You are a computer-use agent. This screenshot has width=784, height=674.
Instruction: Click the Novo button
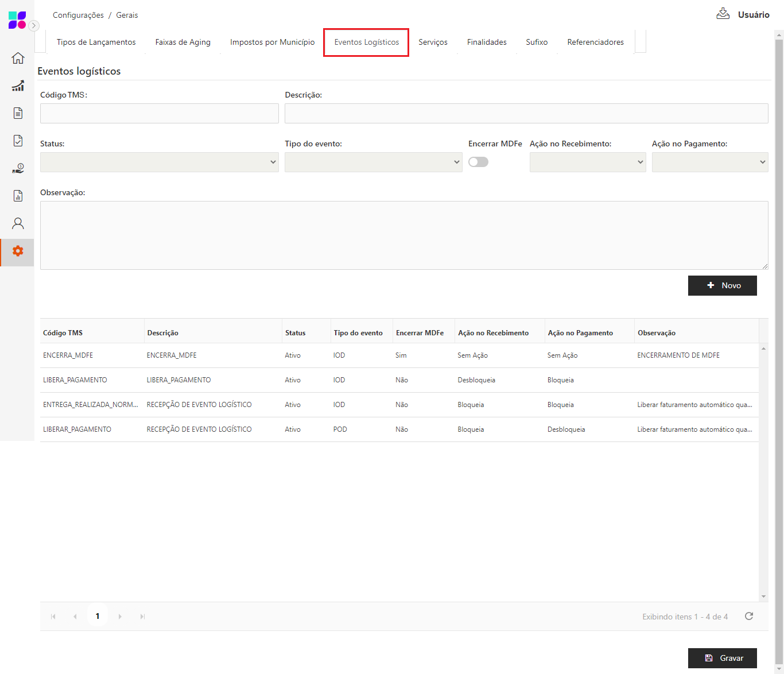[x=722, y=285]
